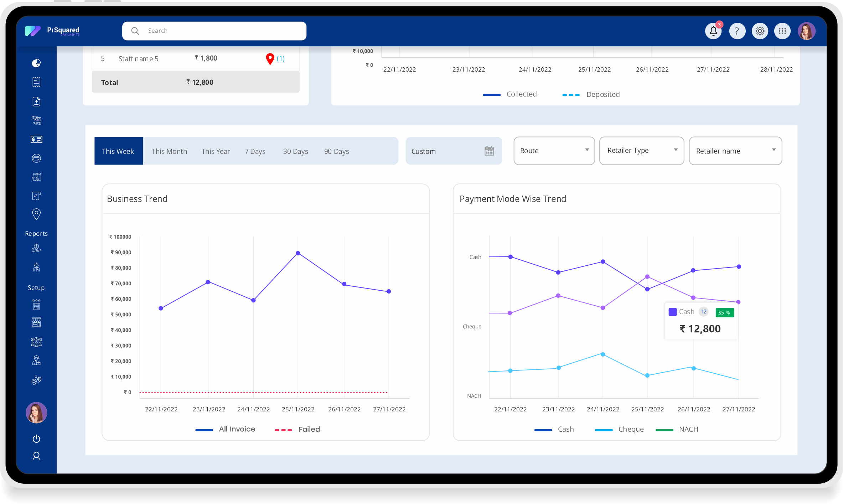Click the Search input field
Image resolution: width=843 pixels, height=504 pixels.
coord(221,31)
